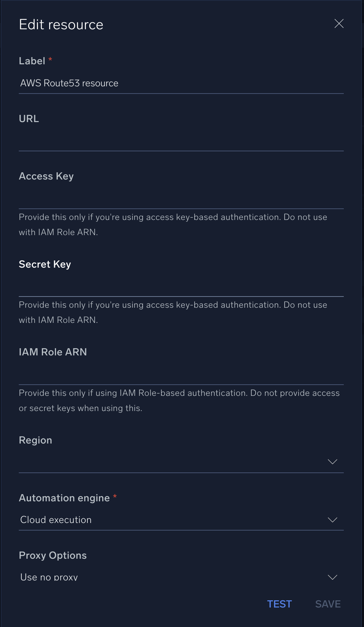Click the Cloud execution selected value
Image resolution: width=364 pixels, height=627 pixels.
click(x=56, y=520)
